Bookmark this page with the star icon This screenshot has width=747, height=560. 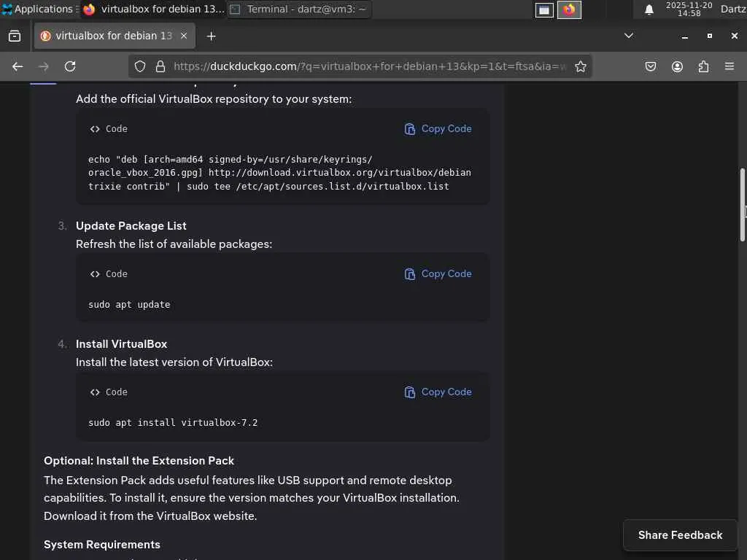coord(581,66)
